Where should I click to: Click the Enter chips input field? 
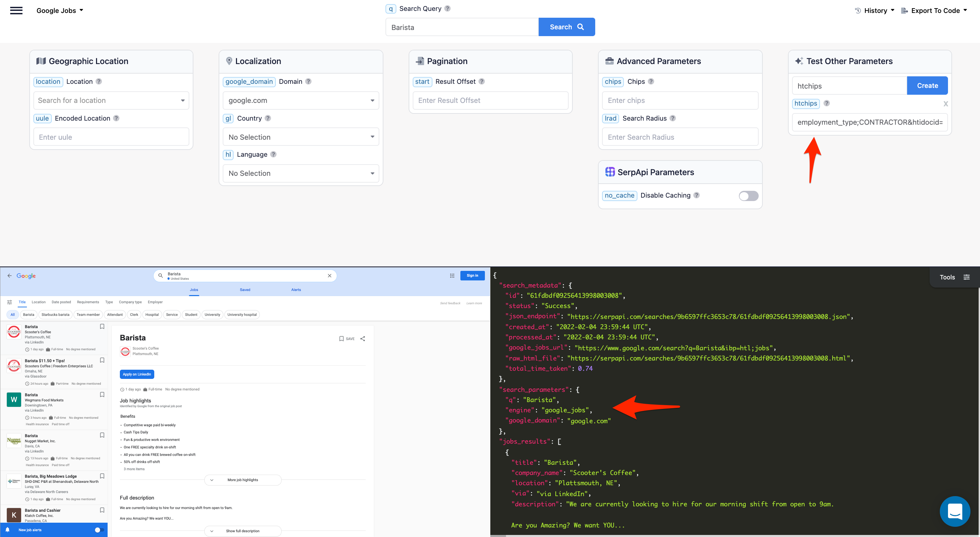(680, 100)
